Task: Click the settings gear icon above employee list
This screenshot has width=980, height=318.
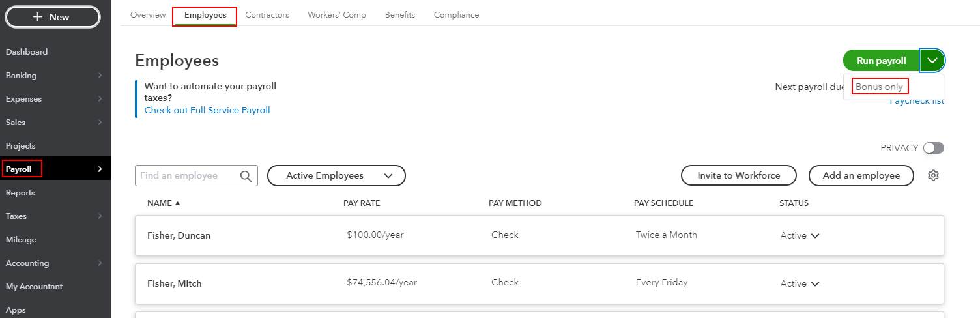Action: click(x=933, y=175)
